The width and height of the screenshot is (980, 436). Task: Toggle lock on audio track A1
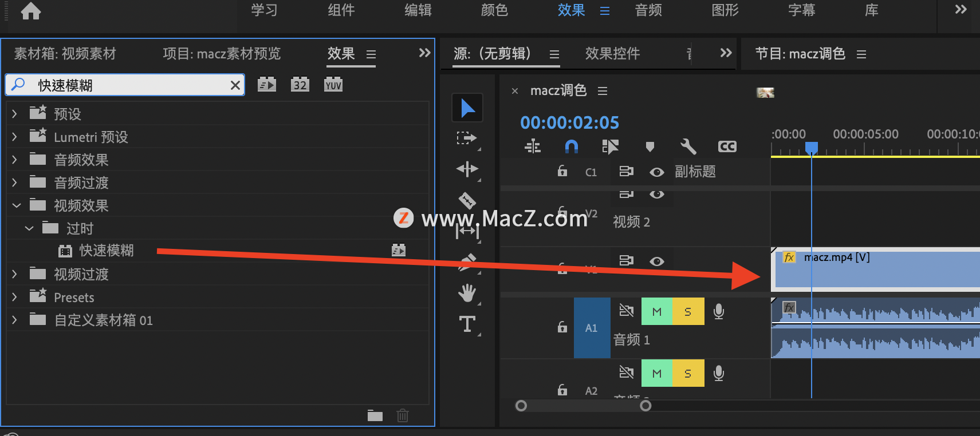pos(562,327)
